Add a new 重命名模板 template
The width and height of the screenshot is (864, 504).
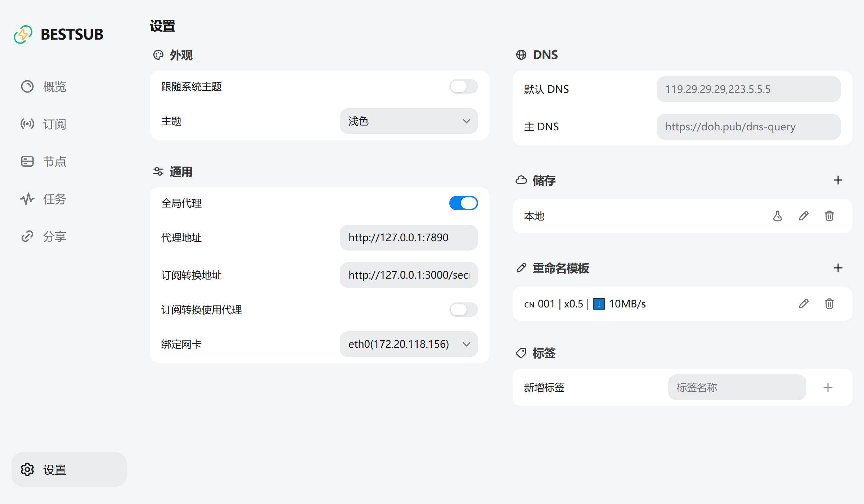(838, 268)
